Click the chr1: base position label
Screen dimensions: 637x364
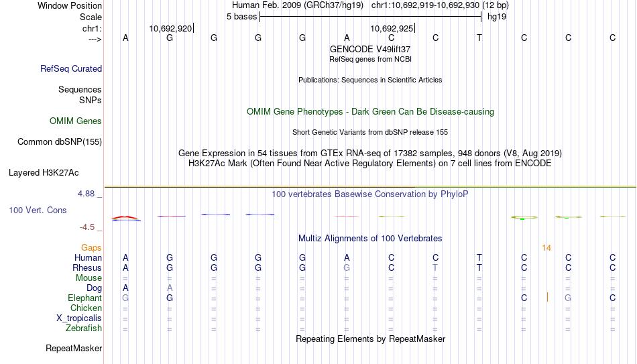[x=92, y=28]
